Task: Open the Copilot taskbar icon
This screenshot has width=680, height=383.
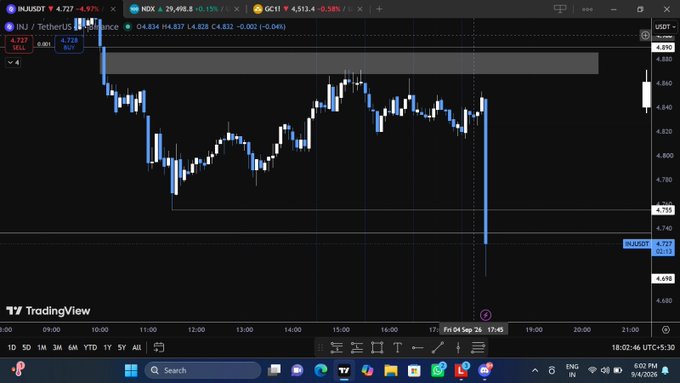Action: click(367, 370)
